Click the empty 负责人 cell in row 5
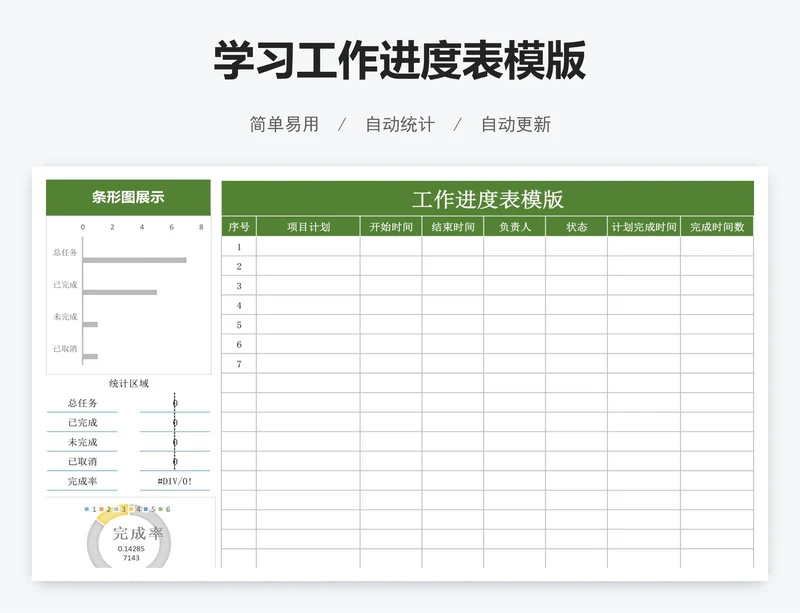800x613 pixels. click(x=514, y=325)
